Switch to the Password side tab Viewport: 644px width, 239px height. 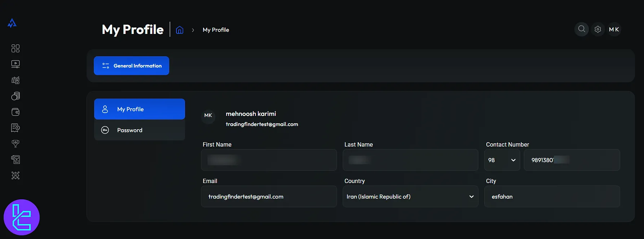pos(140,130)
